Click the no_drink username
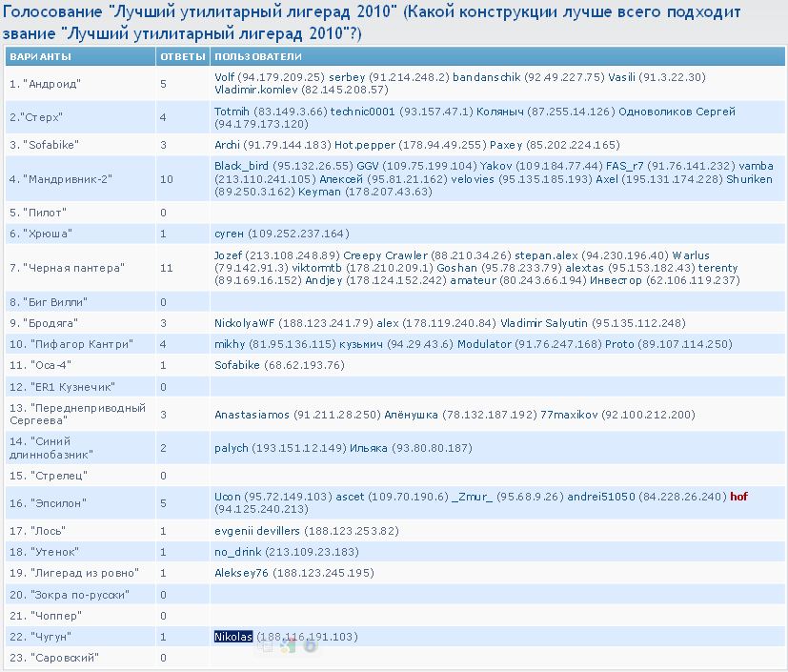 pyautogui.click(x=237, y=552)
